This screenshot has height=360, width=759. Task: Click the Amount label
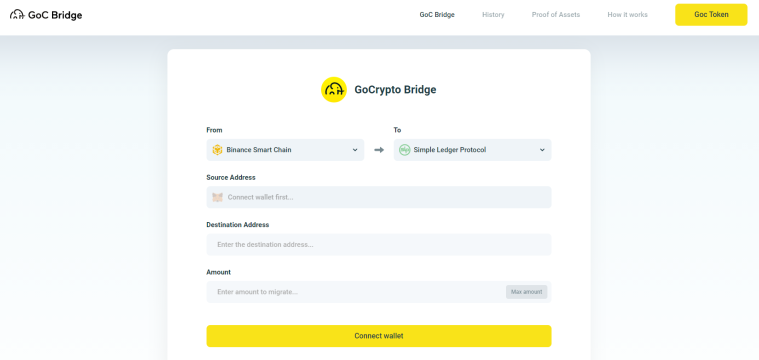219,272
